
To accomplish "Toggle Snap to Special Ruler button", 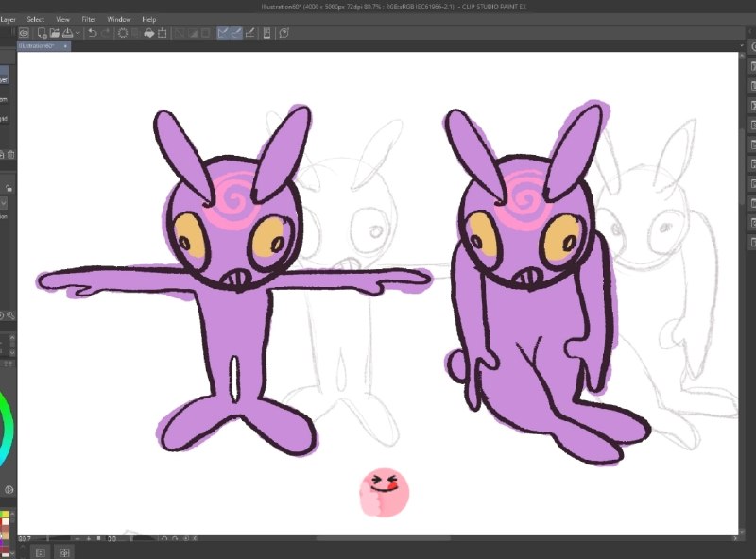I will coord(236,33).
